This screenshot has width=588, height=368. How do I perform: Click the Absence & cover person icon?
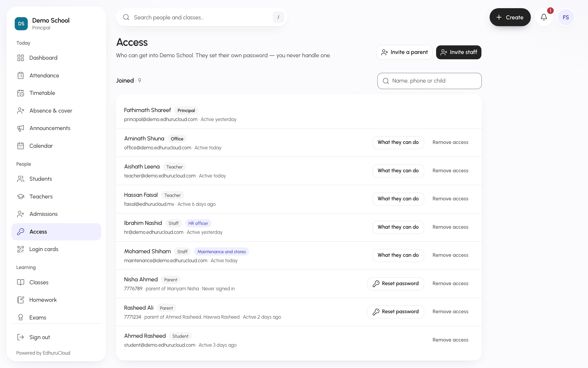[x=21, y=111]
